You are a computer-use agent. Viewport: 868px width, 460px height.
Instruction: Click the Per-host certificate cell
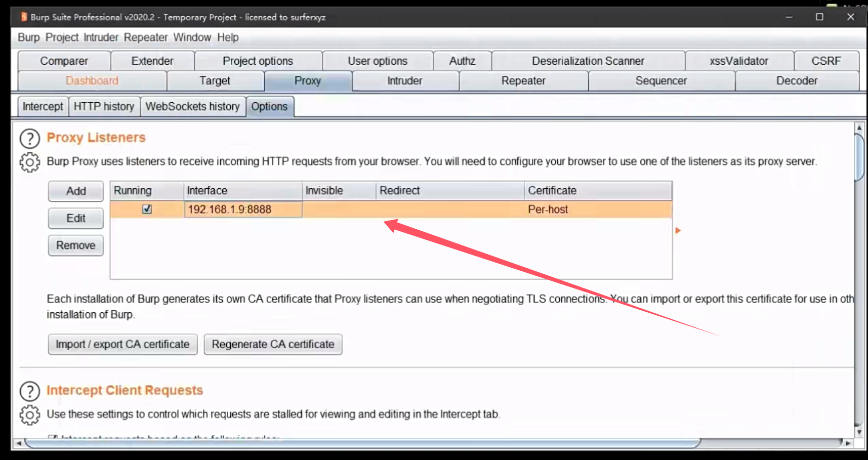598,210
